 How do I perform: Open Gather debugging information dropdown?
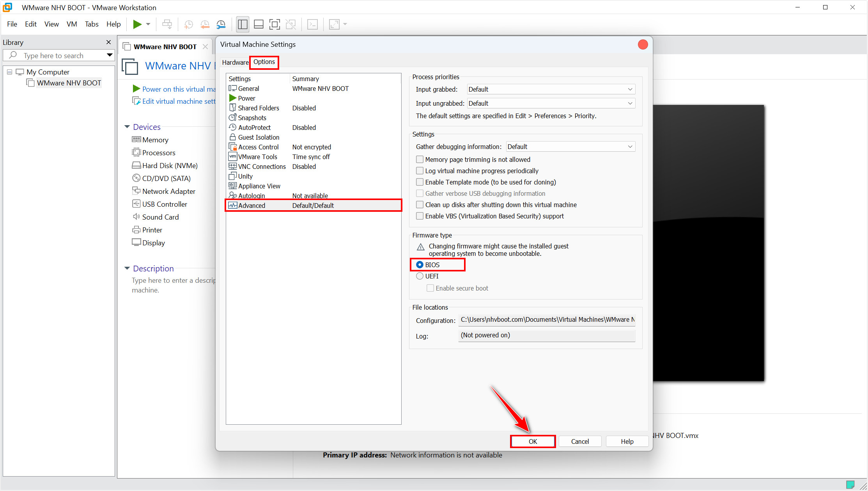point(570,147)
